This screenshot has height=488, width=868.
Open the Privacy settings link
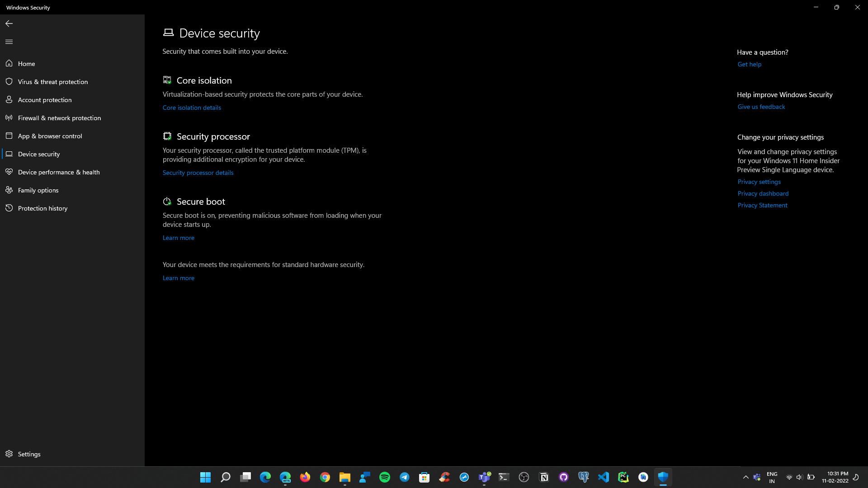tap(759, 182)
